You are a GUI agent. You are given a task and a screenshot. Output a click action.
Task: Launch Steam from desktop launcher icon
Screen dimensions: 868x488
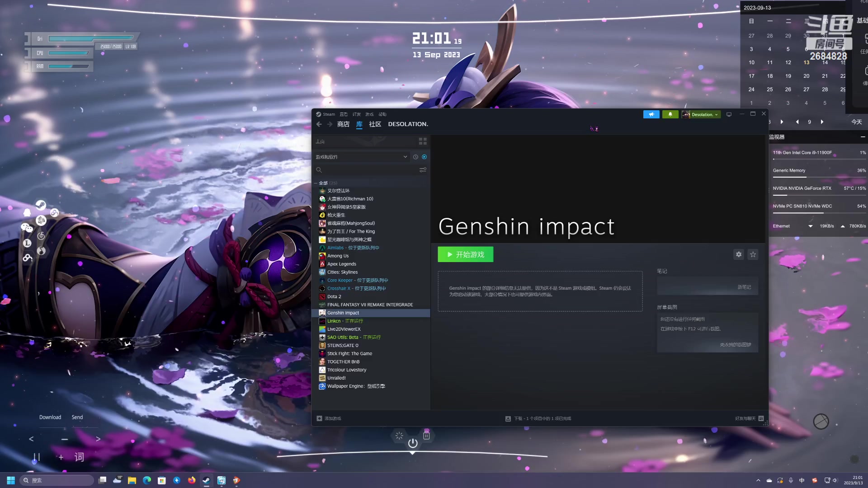point(41,205)
